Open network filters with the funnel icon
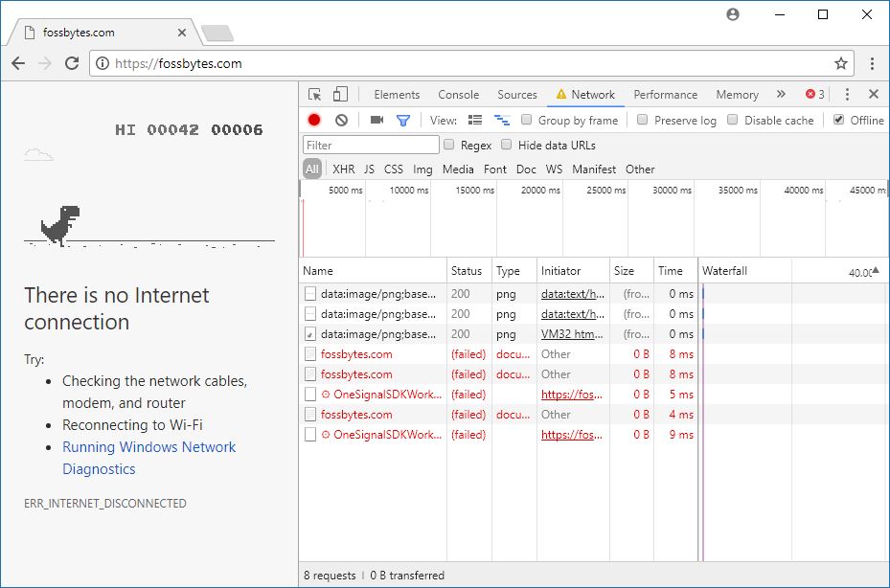The height and width of the screenshot is (588, 890). tap(403, 118)
